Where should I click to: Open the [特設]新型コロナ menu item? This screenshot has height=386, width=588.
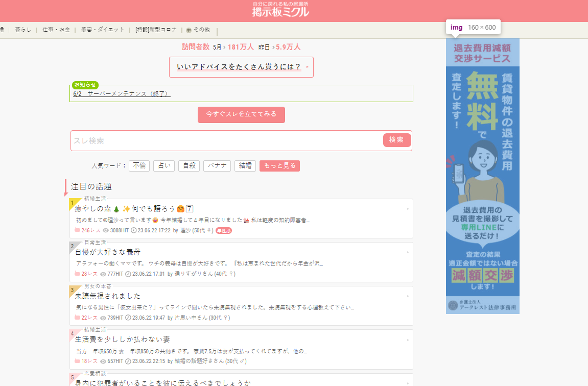point(155,30)
